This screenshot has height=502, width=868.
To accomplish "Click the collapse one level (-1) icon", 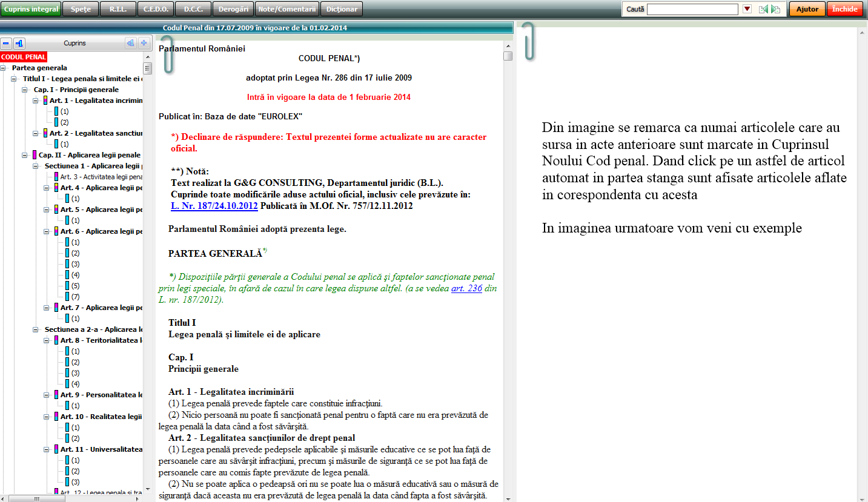I will [19, 44].
